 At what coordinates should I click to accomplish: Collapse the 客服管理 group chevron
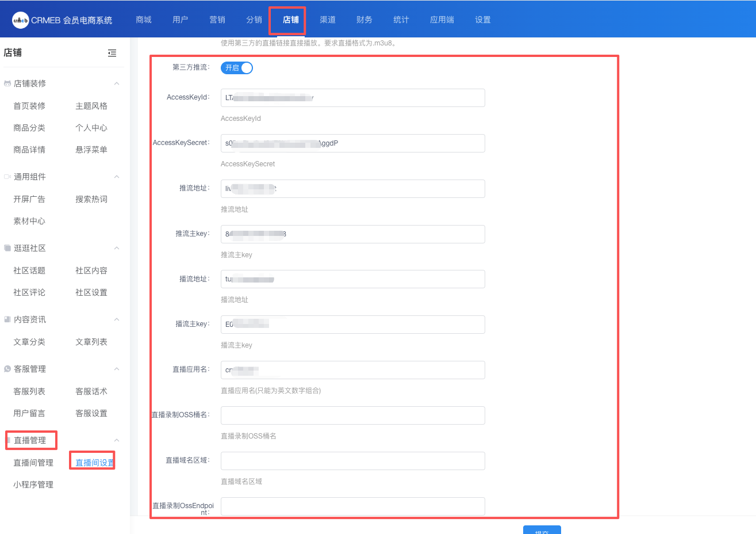click(x=117, y=369)
